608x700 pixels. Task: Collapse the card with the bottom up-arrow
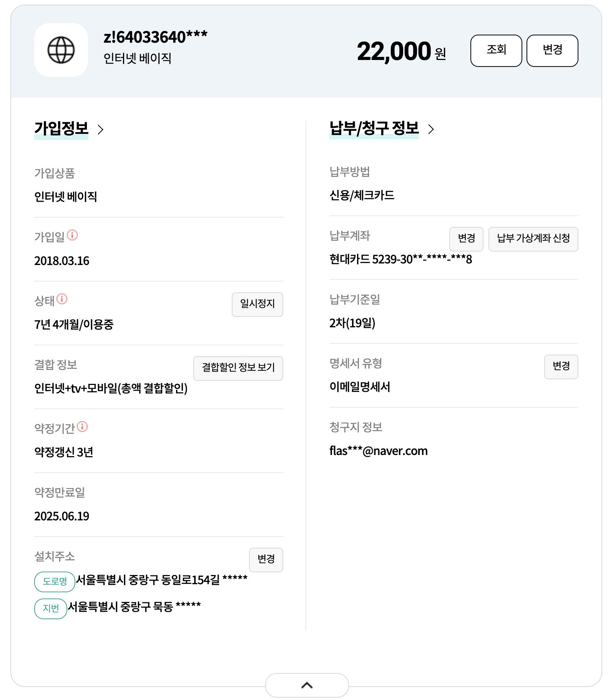point(307,685)
